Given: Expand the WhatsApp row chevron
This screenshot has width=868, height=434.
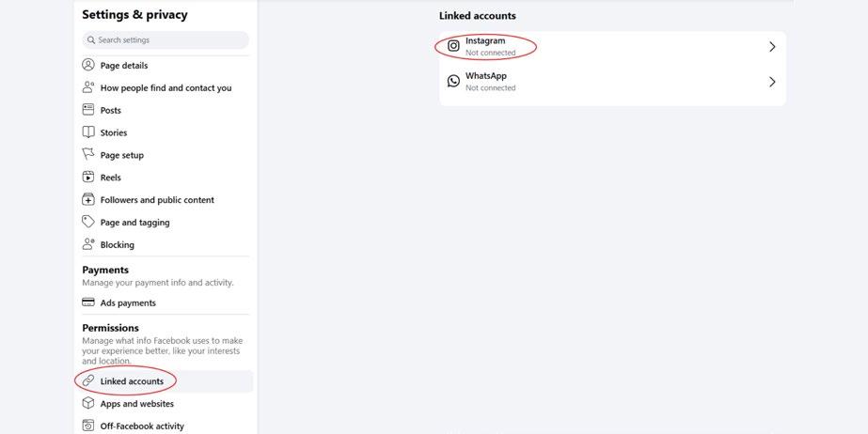Looking at the screenshot, I should 772,82.
